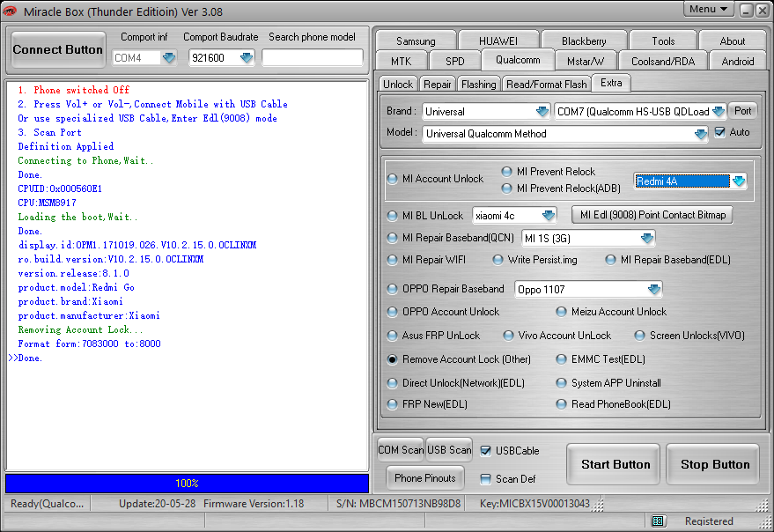Screen dimensions: 774x532
Task: Select MI Repair Baseband(QCN) option
Action: coord(393,238)
